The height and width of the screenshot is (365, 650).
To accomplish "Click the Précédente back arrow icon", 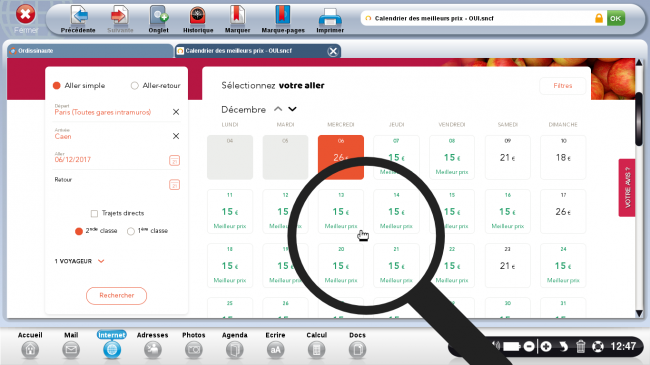I will [x=78, y=16].
